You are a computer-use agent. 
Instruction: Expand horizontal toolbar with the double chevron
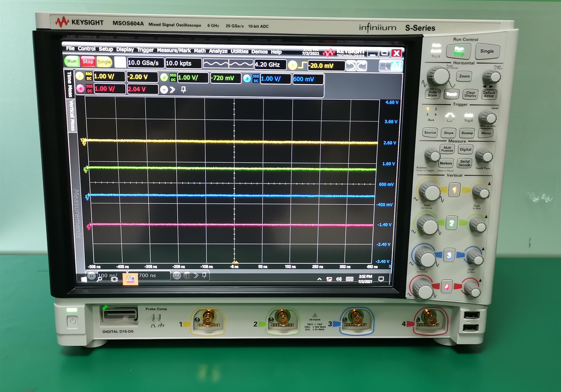(x=196, y=276)
